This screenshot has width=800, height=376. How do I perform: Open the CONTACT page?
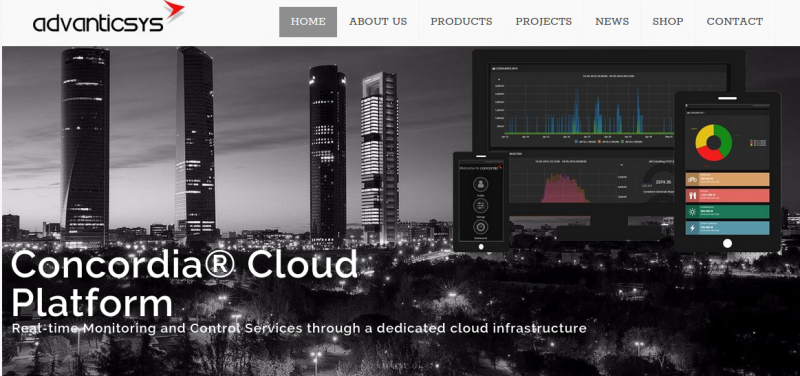[x=735, y=22]
